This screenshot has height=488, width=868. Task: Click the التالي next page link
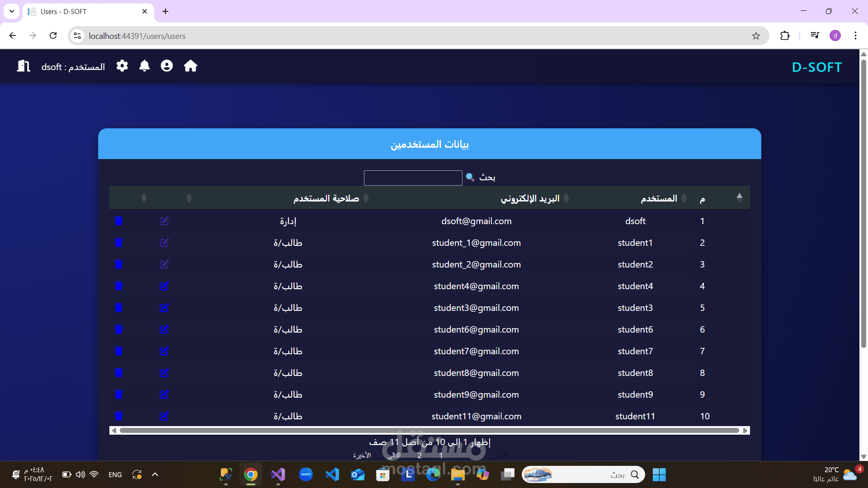[394, 455]
